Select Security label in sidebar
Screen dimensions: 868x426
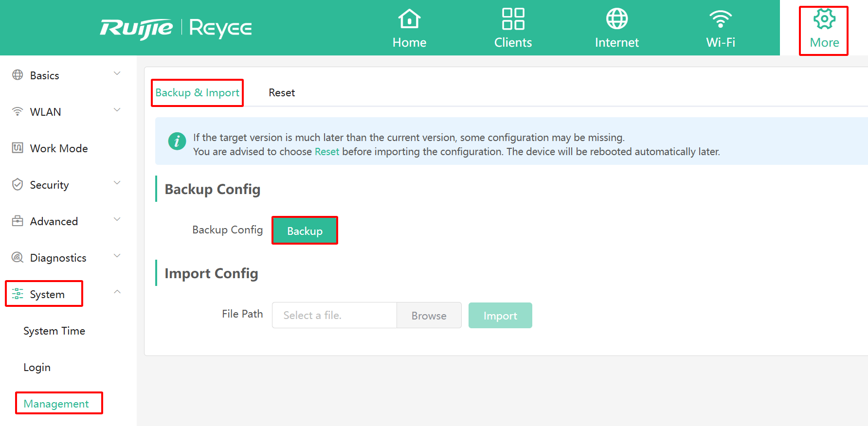click(49, 185)
